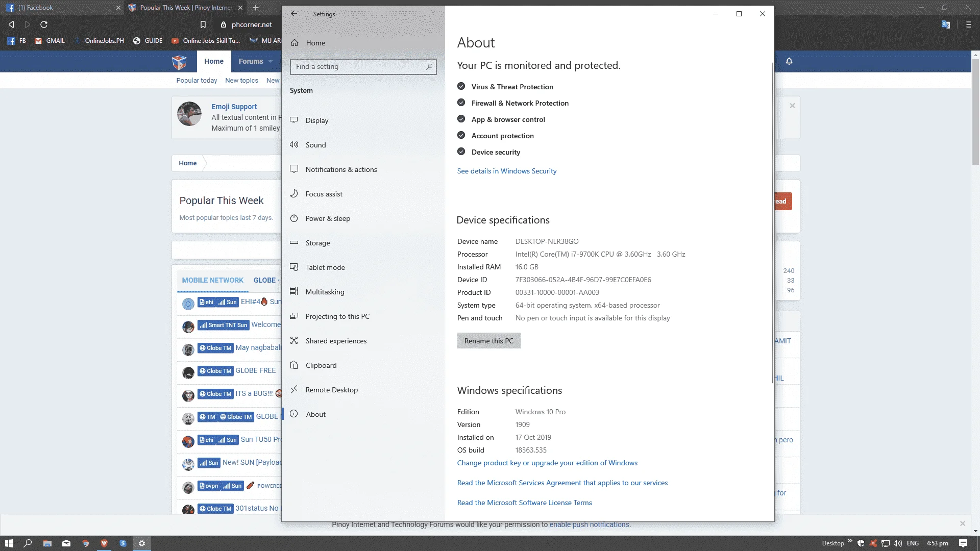This screenshot has height=551, width=980.
Task: Click Rename this PC button
Action: [x=488, y=341]
